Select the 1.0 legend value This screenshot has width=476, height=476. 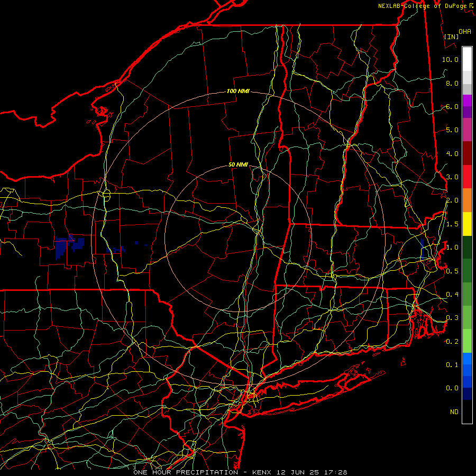(452, 248)
